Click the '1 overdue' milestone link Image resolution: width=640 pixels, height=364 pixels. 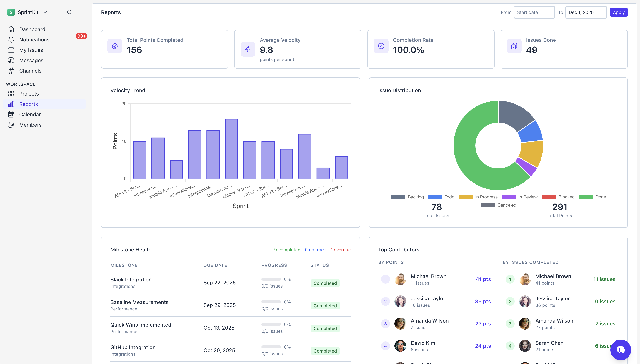(x=341, y=250)
